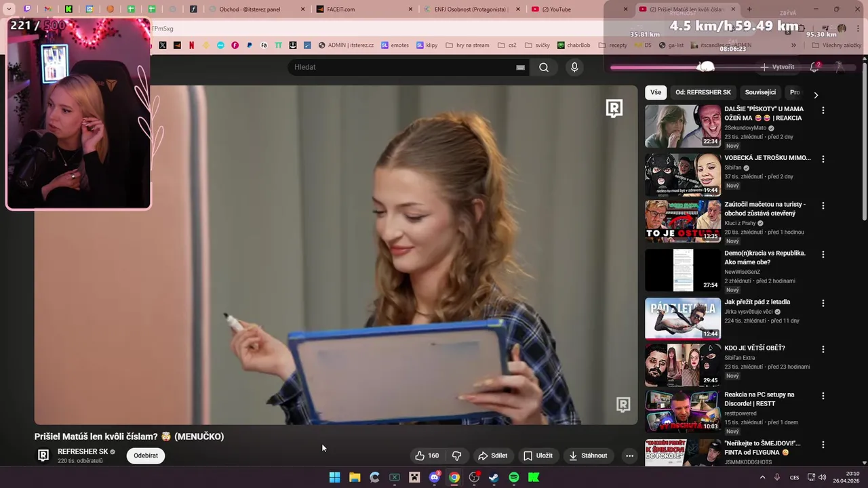Open Kick app icon on the taskbar
868x488 pixels.
(x=534, y=477)
